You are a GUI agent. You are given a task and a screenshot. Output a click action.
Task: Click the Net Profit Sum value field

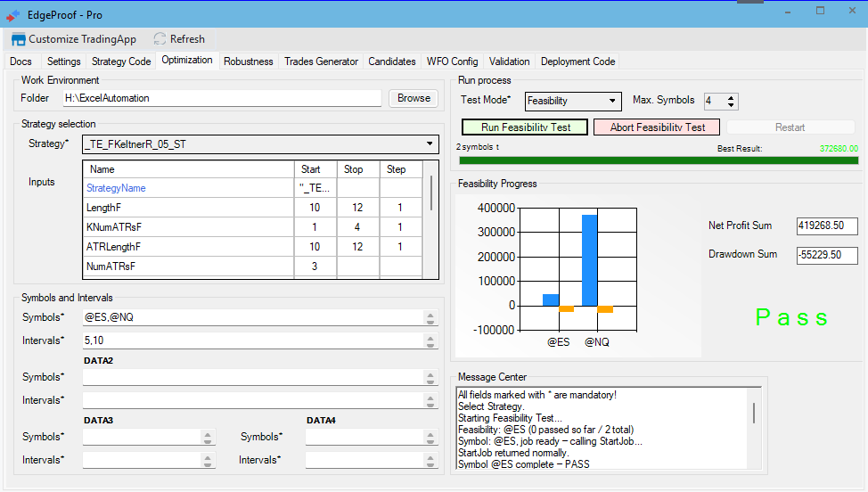point(827,225)
